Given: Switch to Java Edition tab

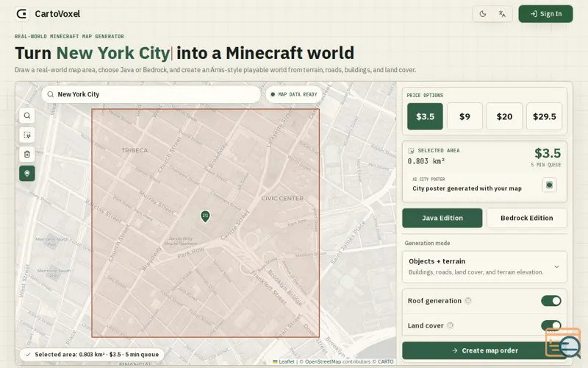Looking at the screenshot, I should (x=442, y=218).
